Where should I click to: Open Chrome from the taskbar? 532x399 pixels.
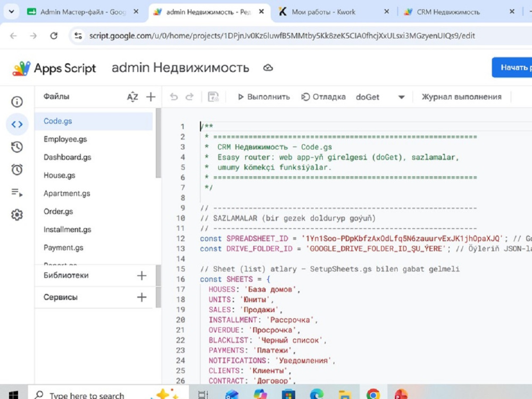click(x=373, y=394)
